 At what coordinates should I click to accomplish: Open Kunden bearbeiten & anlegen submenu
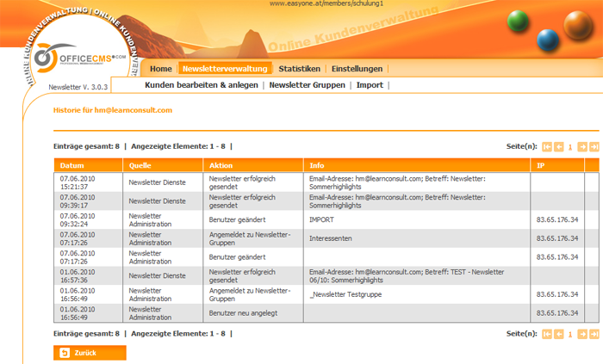(201, 85)
